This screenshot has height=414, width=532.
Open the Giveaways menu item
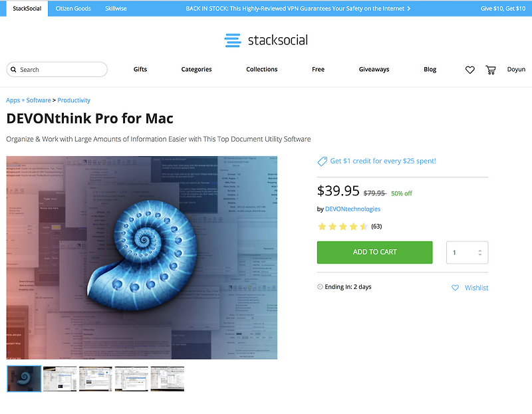[374, 70]
